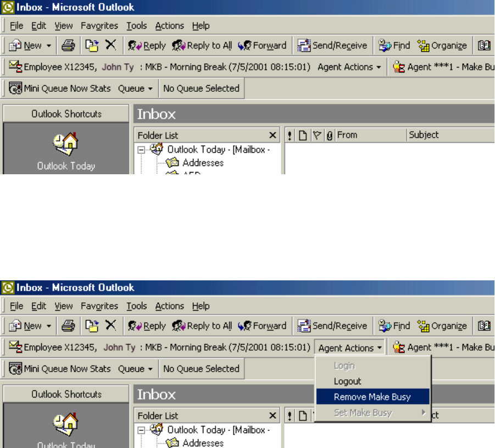Open View menu in upper window
Screen dimensions: 495x448
[63, 26]
